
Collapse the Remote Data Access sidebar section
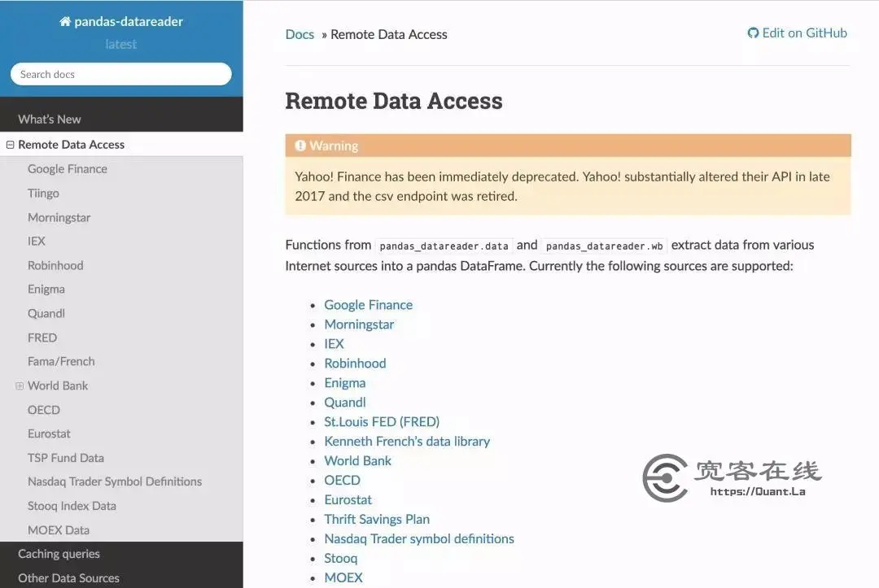click(10, 145)
